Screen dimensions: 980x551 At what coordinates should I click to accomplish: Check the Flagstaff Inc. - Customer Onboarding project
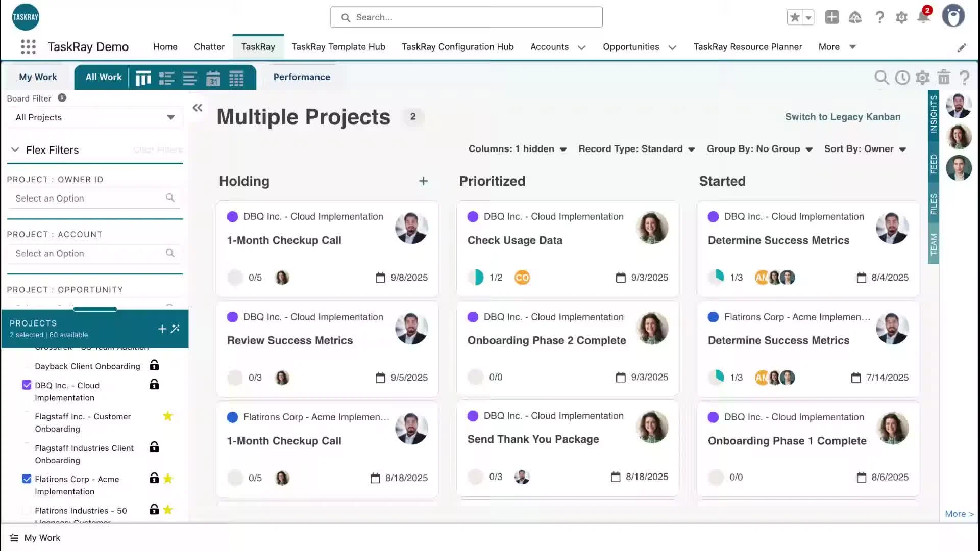pyautogui.click(x=27, y=417)
